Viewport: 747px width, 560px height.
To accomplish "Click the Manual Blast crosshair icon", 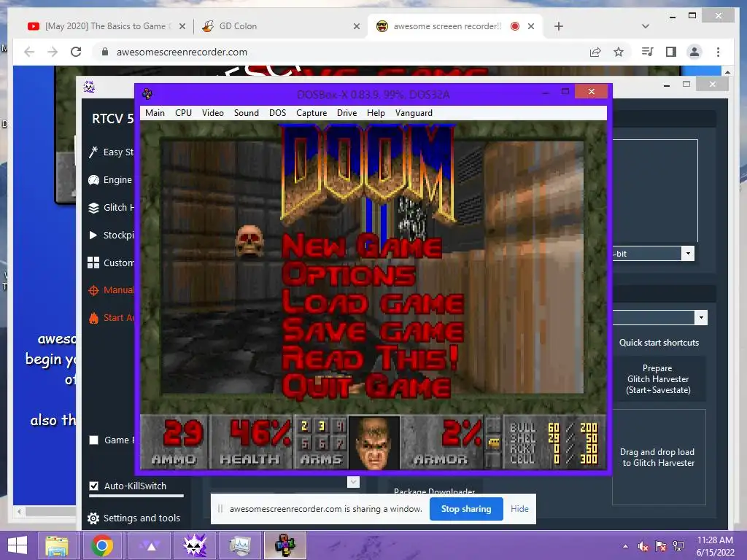I will 93,290.
